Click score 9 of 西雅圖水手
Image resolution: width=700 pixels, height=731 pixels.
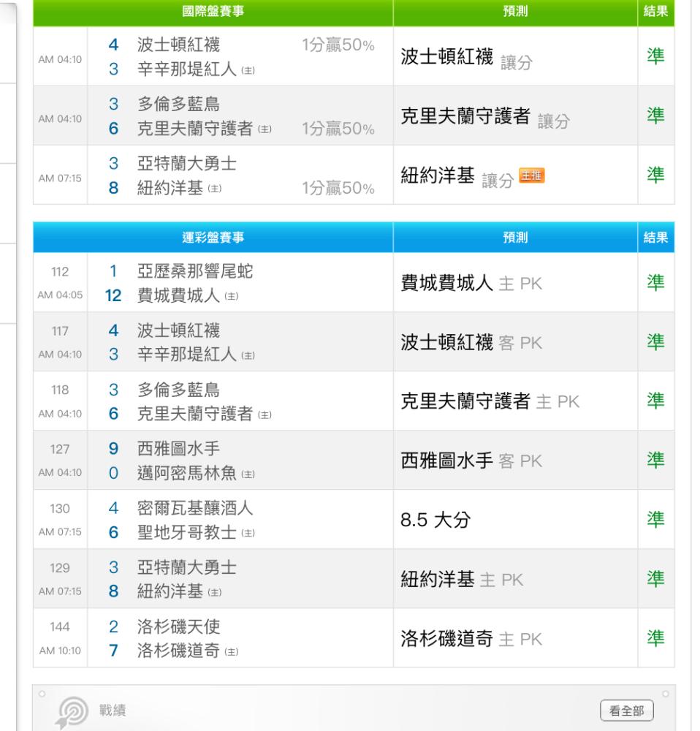pyautogui.click(x=113, y=449)
